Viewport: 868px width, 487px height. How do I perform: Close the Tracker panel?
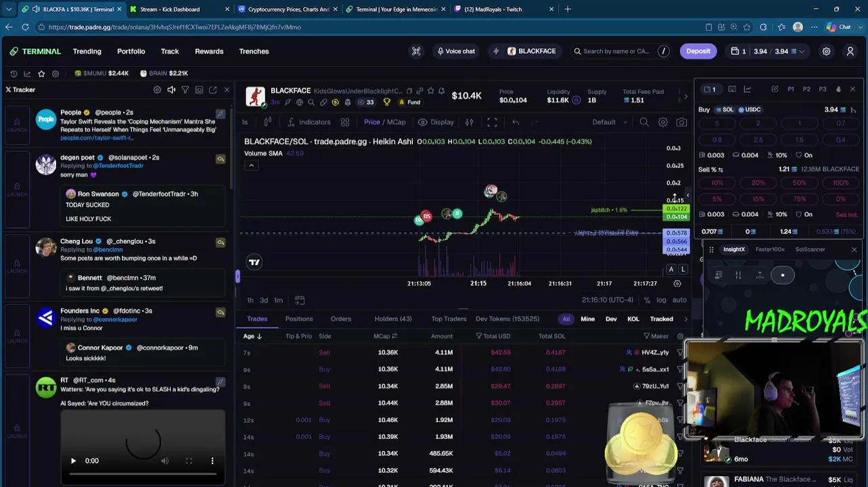(227, 90)
